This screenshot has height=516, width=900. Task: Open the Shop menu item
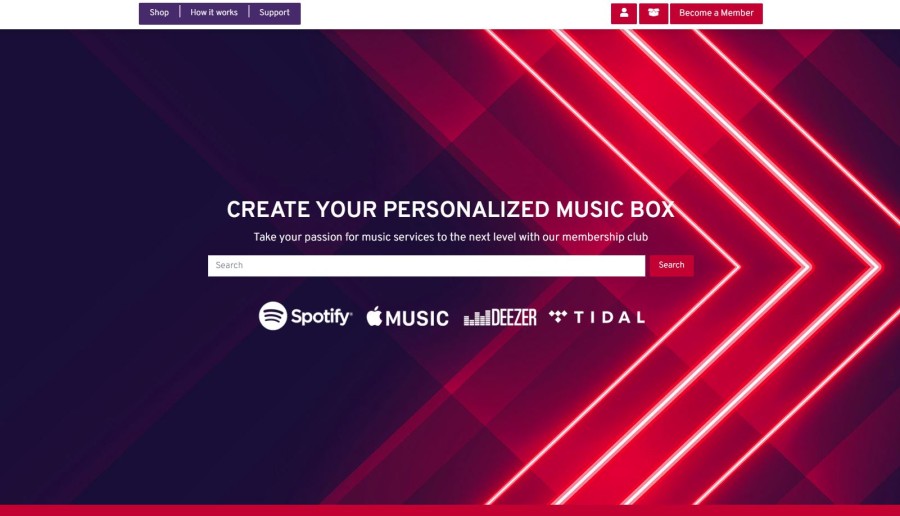(x=159, y=13)
